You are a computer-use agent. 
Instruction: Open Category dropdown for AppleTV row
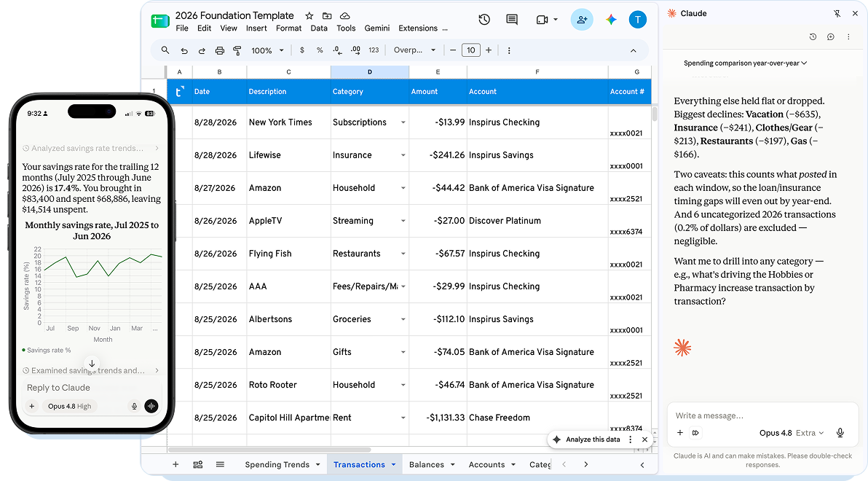pos(403,221)
